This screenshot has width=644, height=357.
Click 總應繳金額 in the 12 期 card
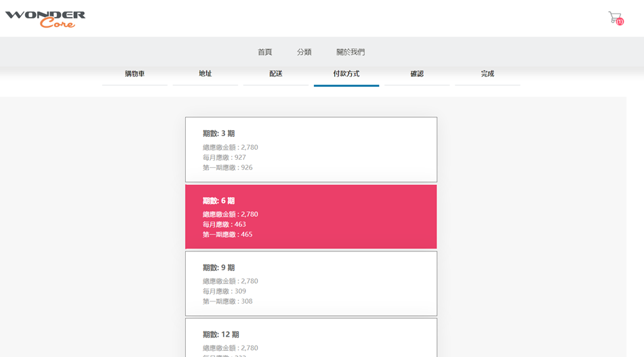click(219, 348)
